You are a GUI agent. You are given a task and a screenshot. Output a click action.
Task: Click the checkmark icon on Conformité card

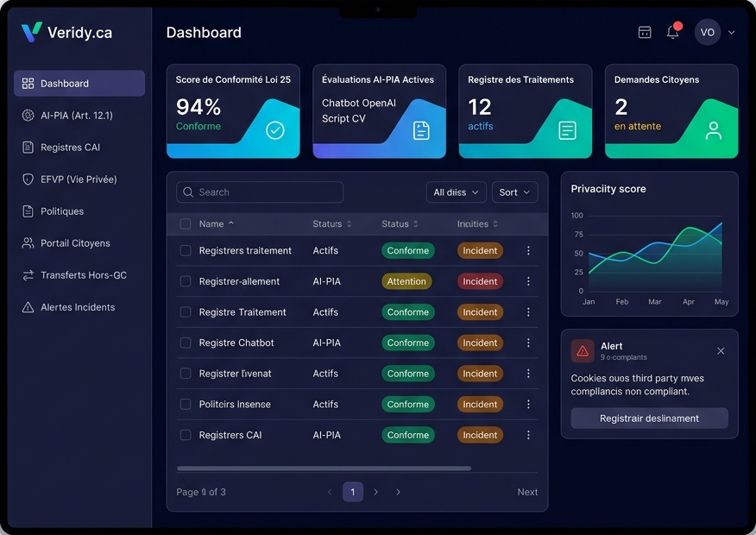(275, 130)
